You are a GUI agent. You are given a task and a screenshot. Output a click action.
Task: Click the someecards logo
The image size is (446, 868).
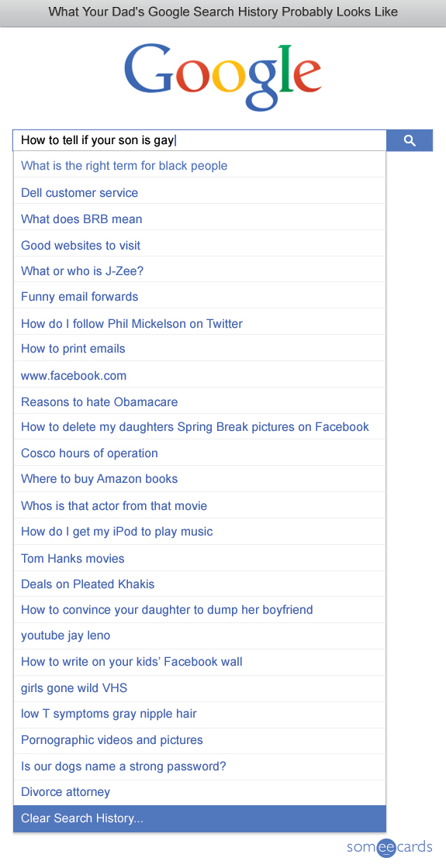pyautogui.click(x=389, y=847)
